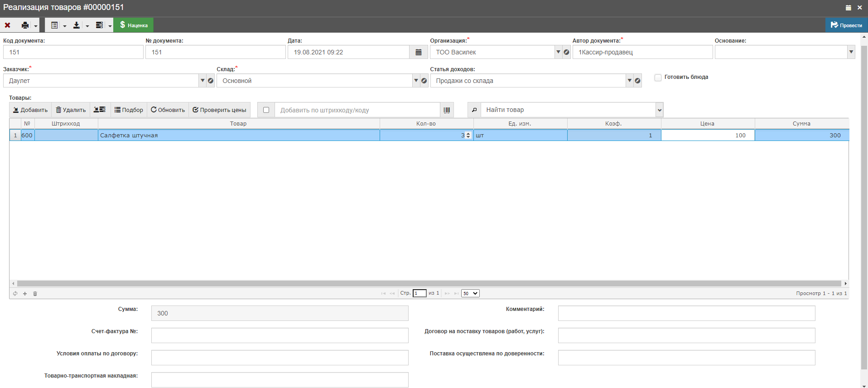Expand the Статья доходов dropdown arrow

click(629, 81)
